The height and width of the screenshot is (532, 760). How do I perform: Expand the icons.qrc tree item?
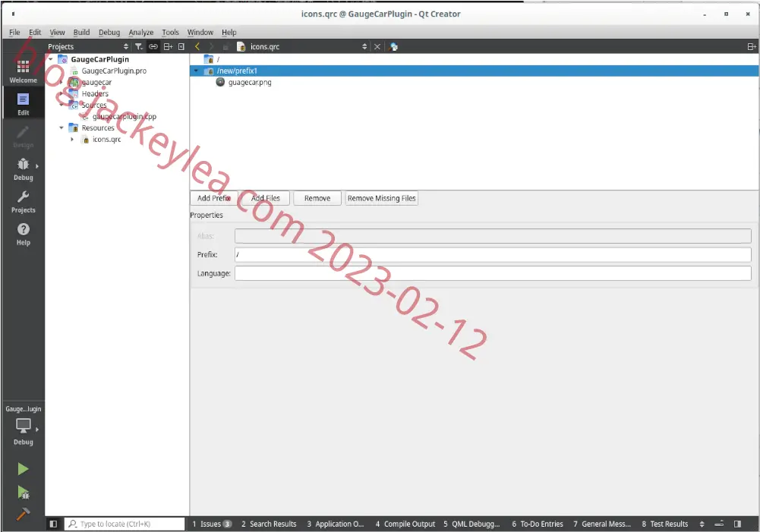click(x=72, y=140)
